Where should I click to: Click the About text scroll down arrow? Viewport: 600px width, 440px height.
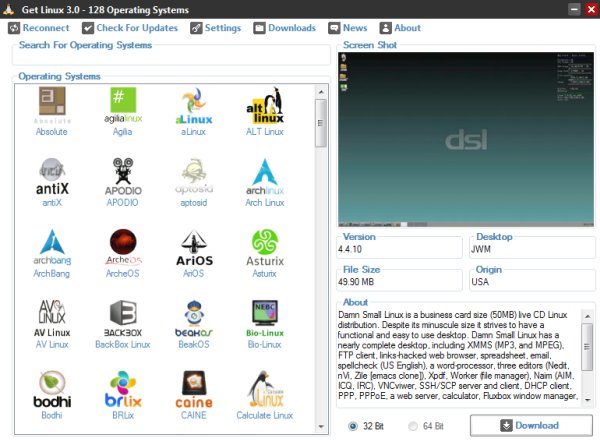tap(587, 400)
